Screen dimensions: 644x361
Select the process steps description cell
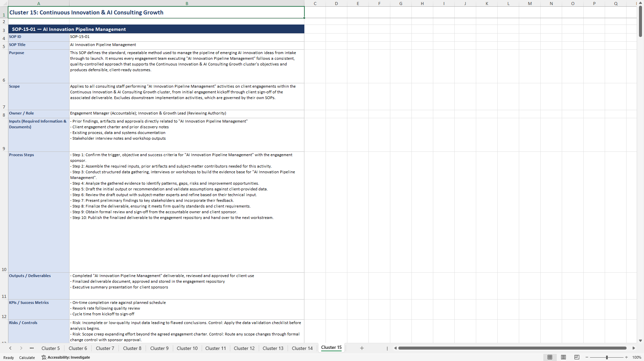click(x=187, y=212)
